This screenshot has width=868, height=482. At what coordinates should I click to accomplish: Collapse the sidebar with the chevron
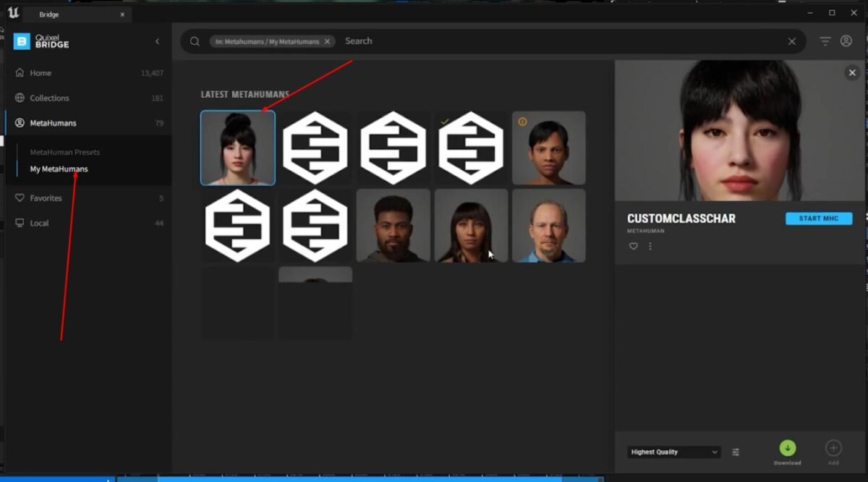tap(157, 41)
